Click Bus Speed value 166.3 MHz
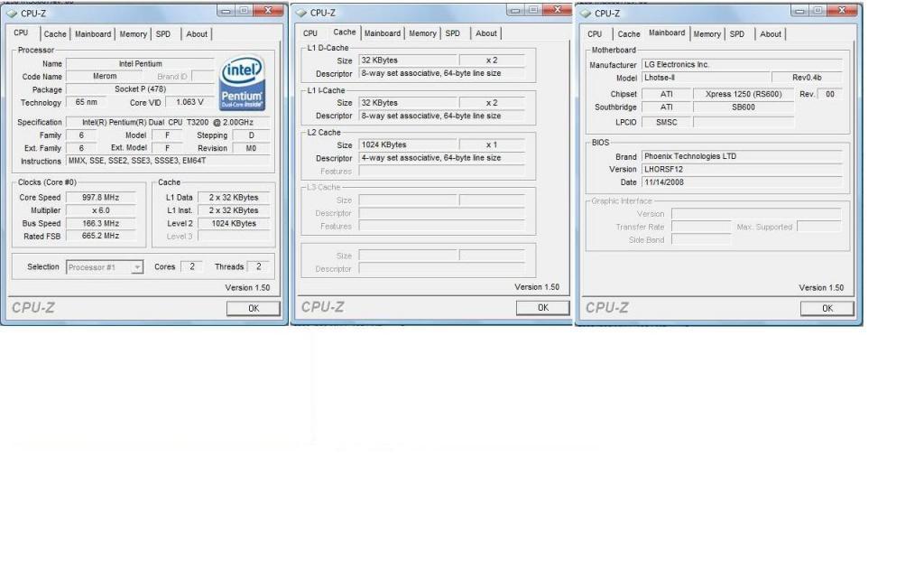 click(101, 224)
